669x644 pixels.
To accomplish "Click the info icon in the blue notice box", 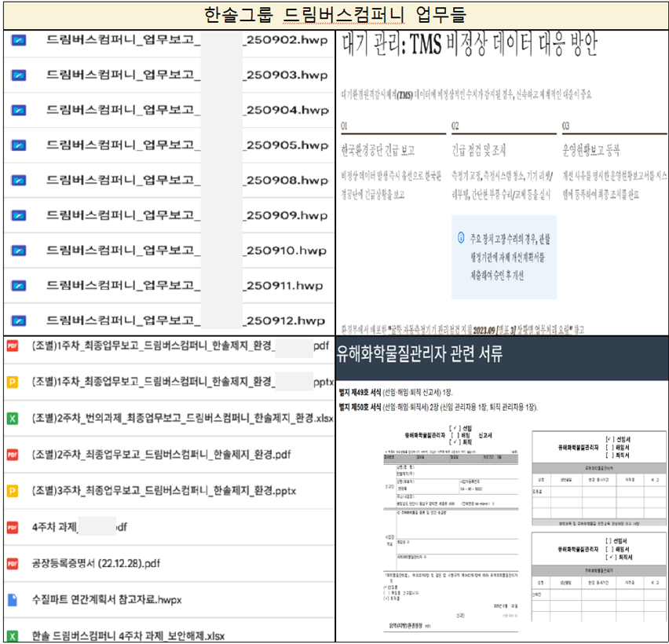I will click(461, 237).
